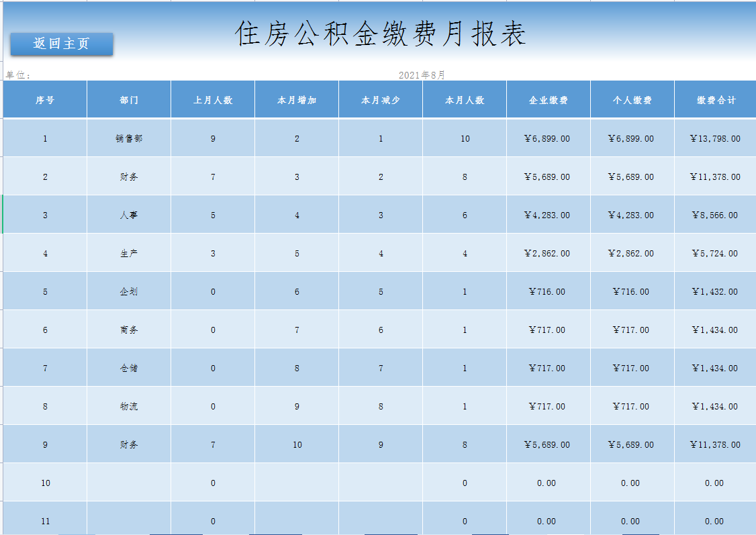Click the 销售部 department cell
756x535 pixels.
tap(128, 138)
